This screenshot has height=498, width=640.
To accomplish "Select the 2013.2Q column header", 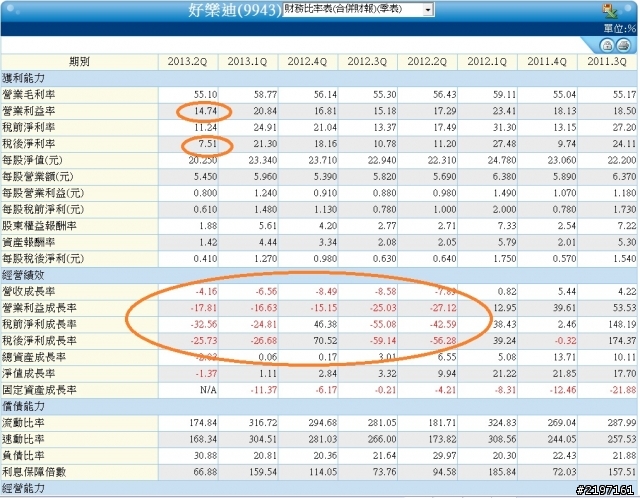I will [x=187, y=62].
